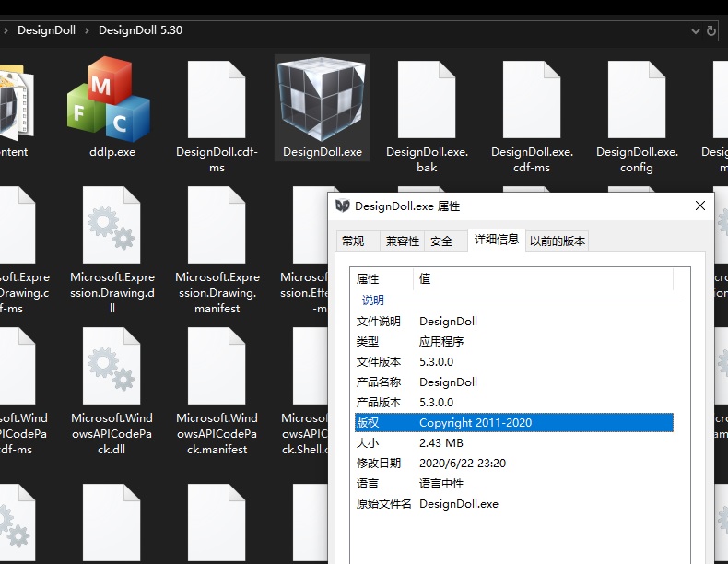Select Microsoft.Expression.Drawing.dll gear icon

click(112, 225)
